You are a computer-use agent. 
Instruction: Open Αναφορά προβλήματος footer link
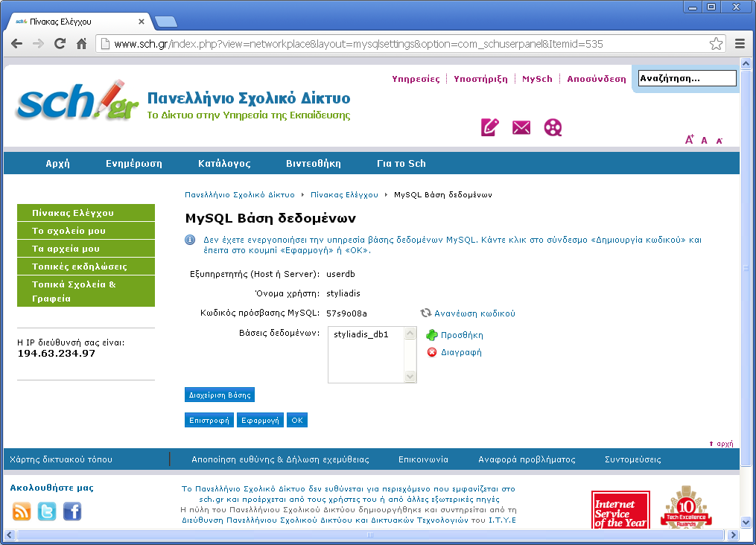click(x=527, y=459)
